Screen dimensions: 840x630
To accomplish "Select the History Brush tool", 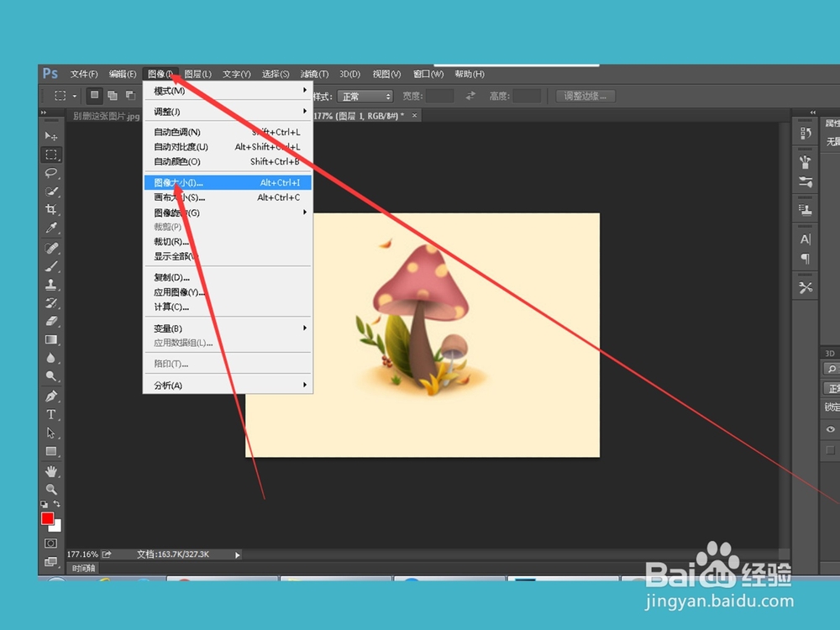I will pos(51,302).
